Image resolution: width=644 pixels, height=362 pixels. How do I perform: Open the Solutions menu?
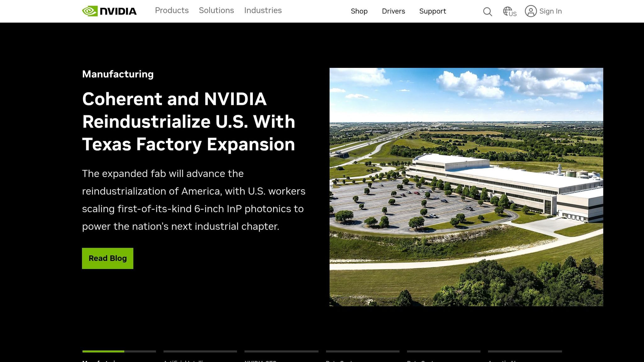[216, 10]
